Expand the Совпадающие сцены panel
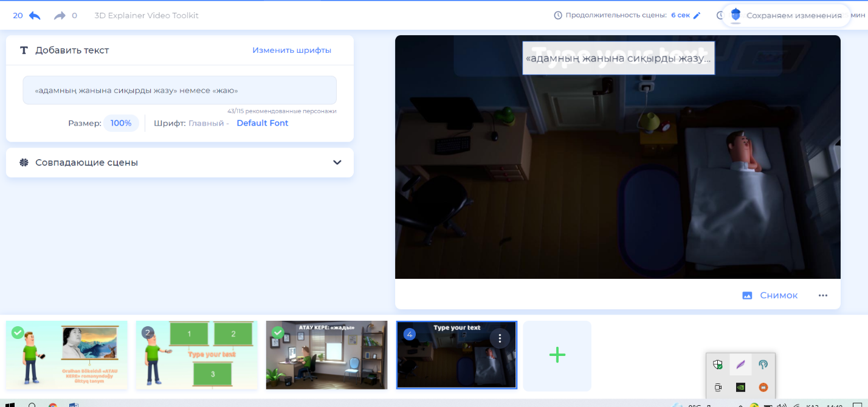 (x=337, y=163)
